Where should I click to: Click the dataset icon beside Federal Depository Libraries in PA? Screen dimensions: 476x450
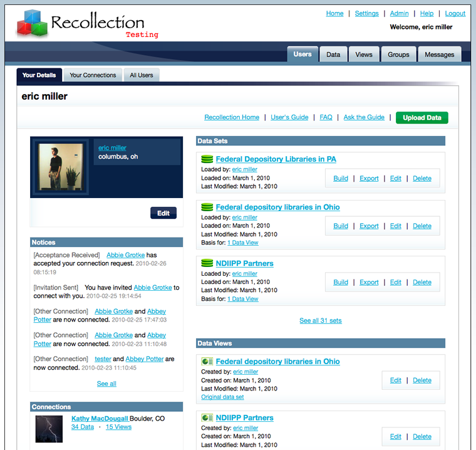coord(207,159)
